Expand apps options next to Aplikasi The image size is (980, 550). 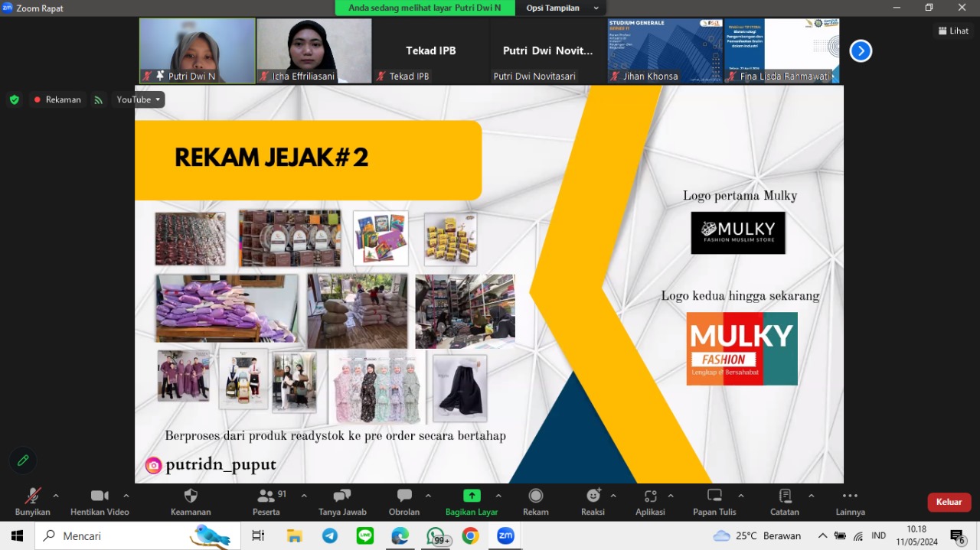(671, 496)
